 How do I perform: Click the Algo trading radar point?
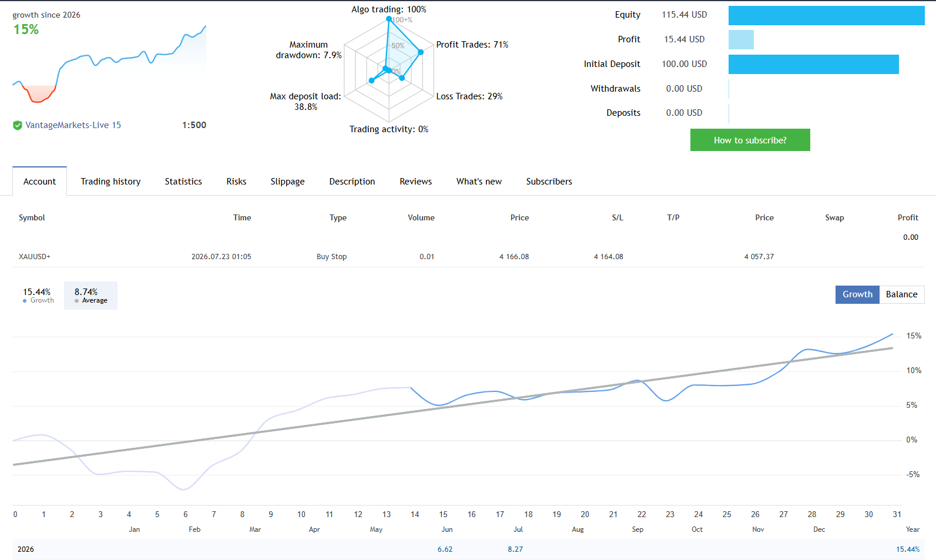389,19
